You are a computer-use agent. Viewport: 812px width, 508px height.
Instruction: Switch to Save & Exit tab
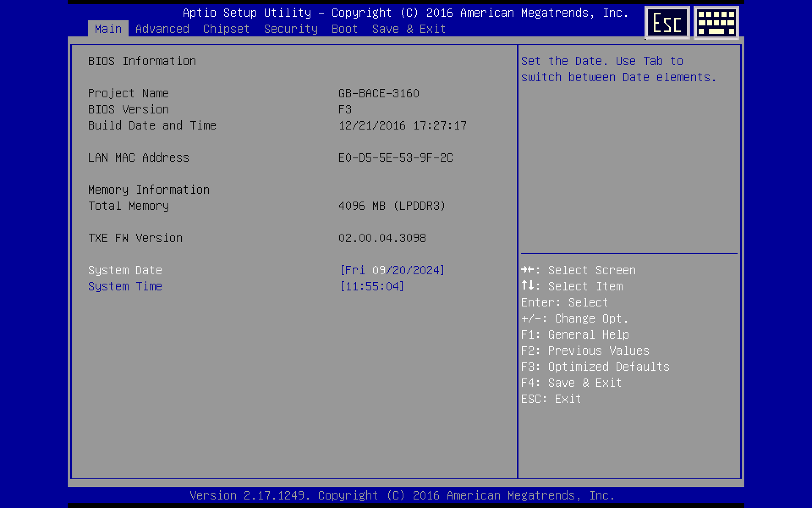click(409, 29)
